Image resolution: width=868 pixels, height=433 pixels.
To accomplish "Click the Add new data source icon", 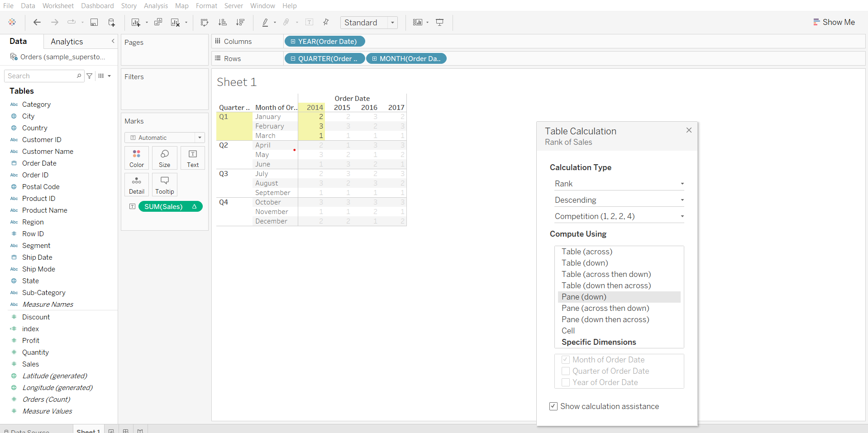I will coord(111,22).
